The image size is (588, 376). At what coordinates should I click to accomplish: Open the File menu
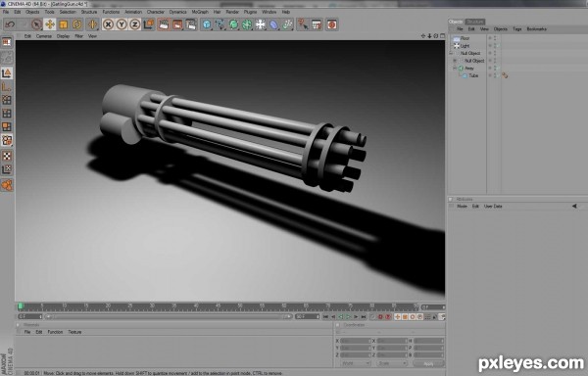[x=6, y=12]
